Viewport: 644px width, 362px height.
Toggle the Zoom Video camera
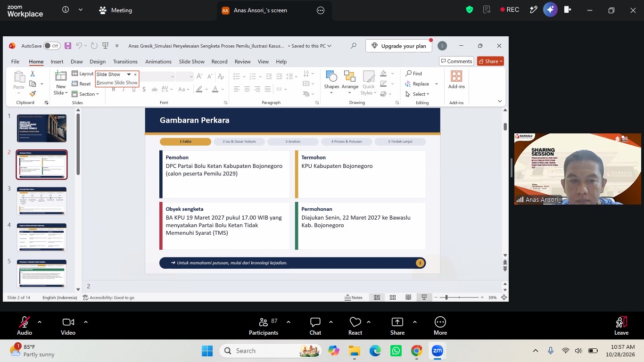68,326
